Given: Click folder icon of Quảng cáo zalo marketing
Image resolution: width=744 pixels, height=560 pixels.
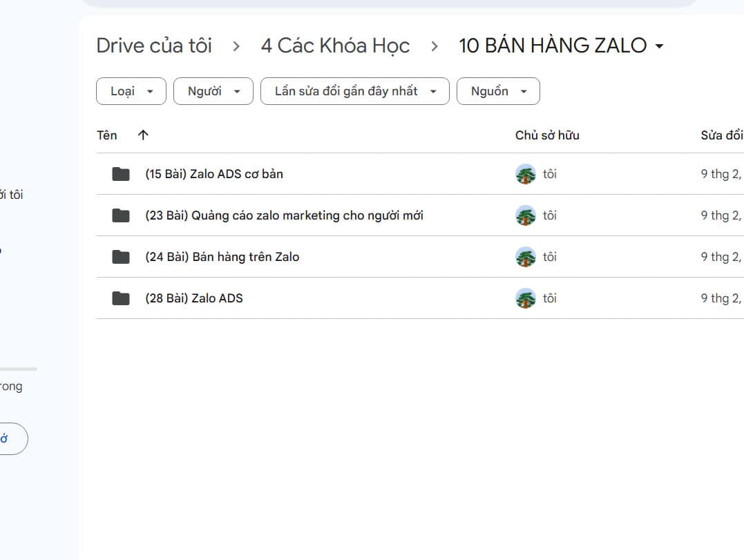Looking at the screenshot, I should click(x=121, y=215).
